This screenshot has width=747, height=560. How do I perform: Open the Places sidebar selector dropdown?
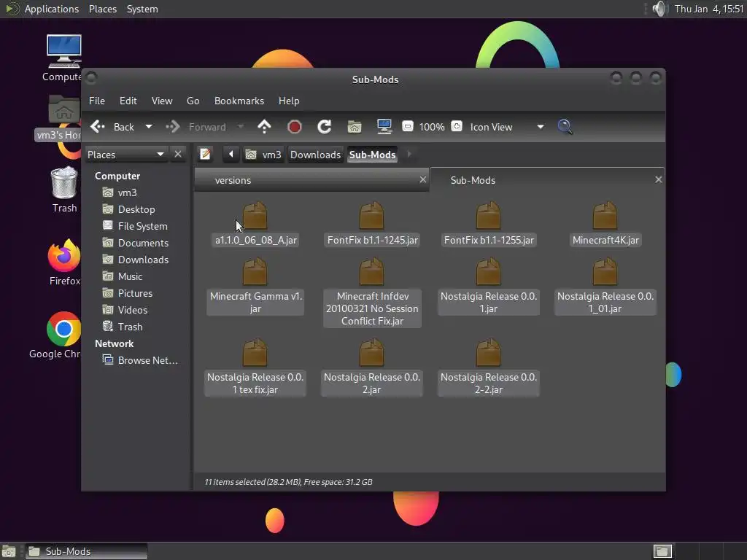click(x=125, y=155)
